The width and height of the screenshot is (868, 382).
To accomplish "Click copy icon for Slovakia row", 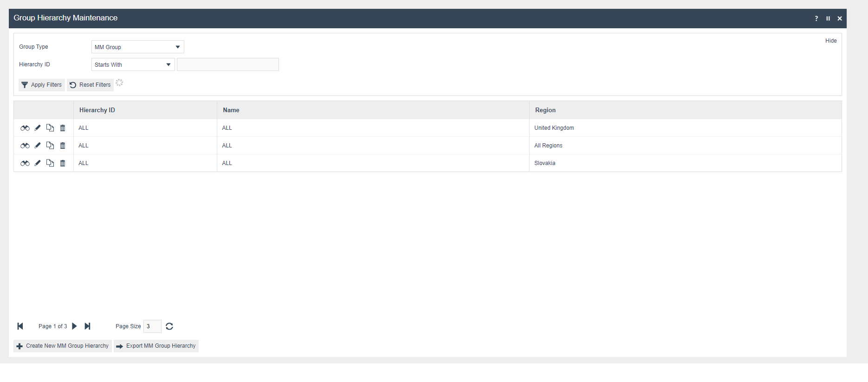I will click(50, 163).
